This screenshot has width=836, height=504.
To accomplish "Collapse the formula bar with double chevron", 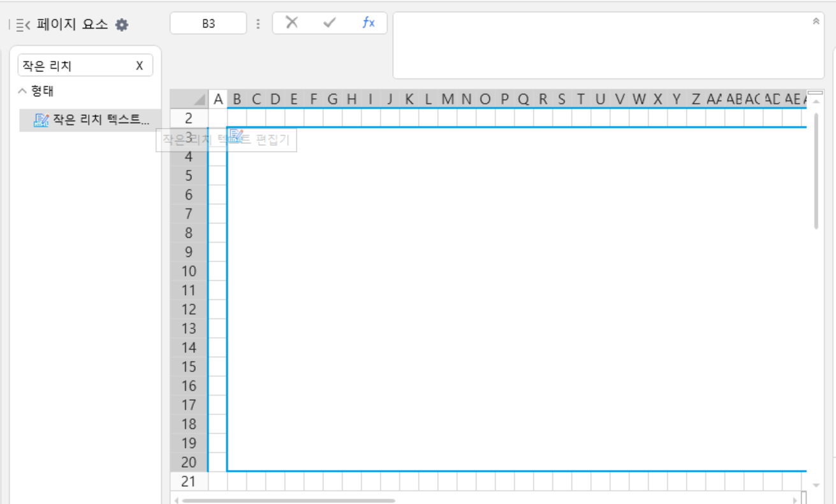I will (x=816, y=21).
